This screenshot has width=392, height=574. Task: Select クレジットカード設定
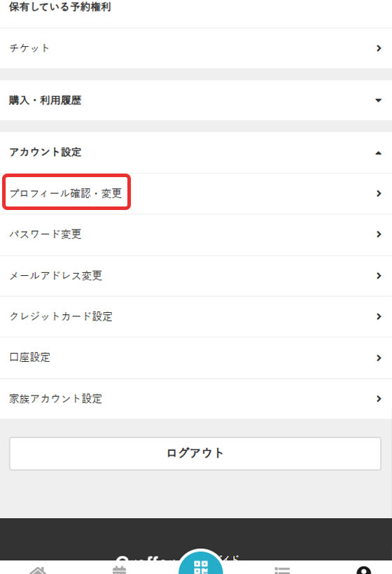(196, 316)
